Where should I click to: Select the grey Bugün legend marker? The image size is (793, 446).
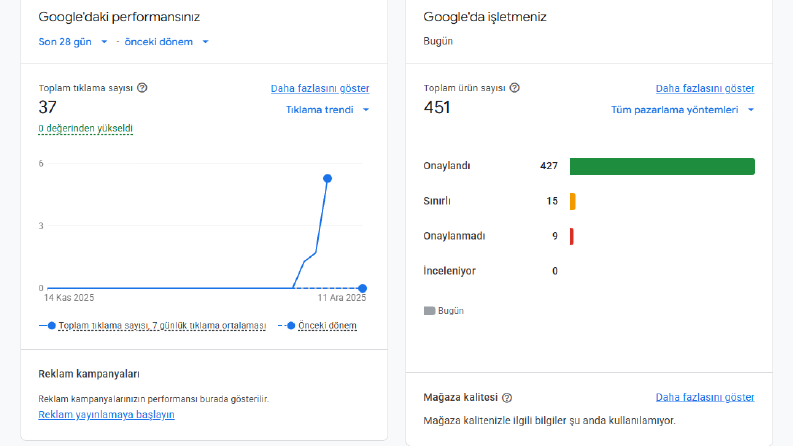pyautogui.click(x=429, y=311)
